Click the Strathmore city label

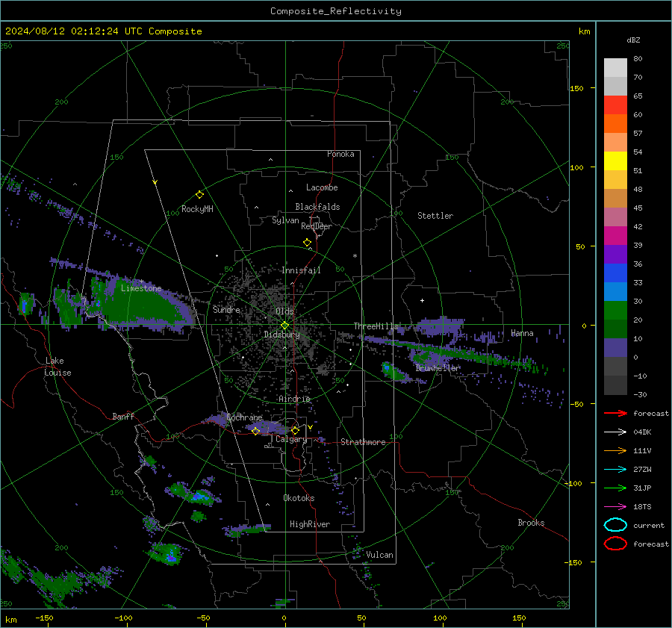pos(363,442)
